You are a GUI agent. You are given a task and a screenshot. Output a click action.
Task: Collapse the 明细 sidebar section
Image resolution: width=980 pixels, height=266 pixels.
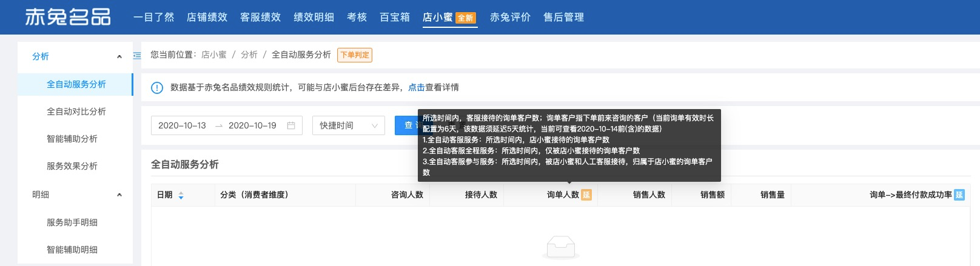[119, 195]
